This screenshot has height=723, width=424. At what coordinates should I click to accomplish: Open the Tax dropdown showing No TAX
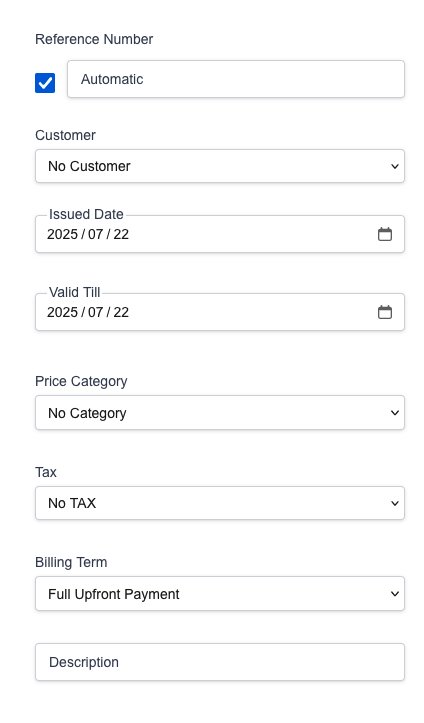220,503
